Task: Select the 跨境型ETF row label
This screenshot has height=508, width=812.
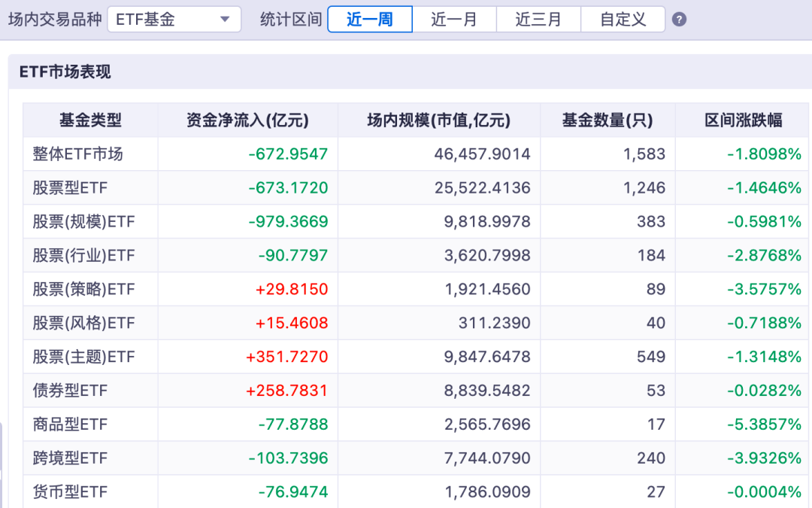Action: pos(70,458)
